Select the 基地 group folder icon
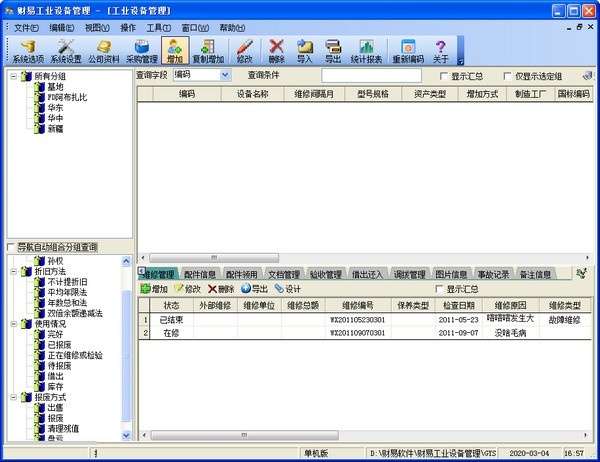Image resolution: width=600 pixels, height=462 pixels. [39, 87]
